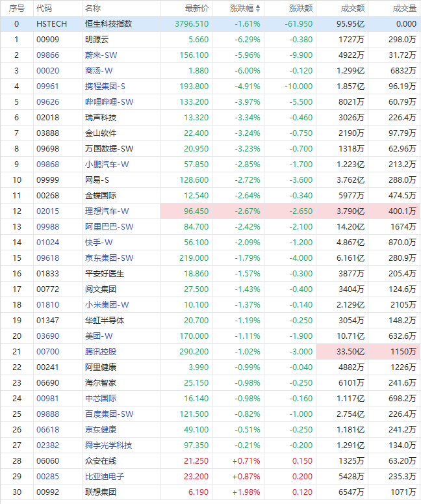Open stock code 00285 link
Viewport: 421px width, 504px height.
pyautogui.click(x=48, y=476)
